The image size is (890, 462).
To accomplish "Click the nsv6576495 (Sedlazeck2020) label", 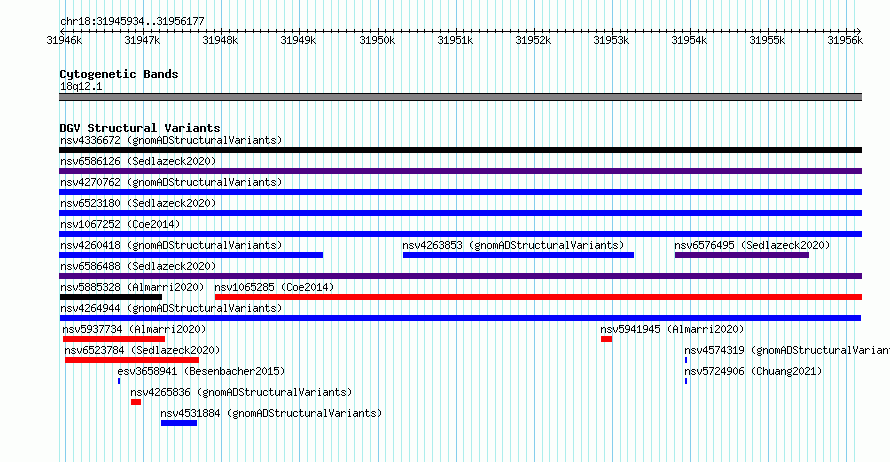I will [x=752, y=245].
